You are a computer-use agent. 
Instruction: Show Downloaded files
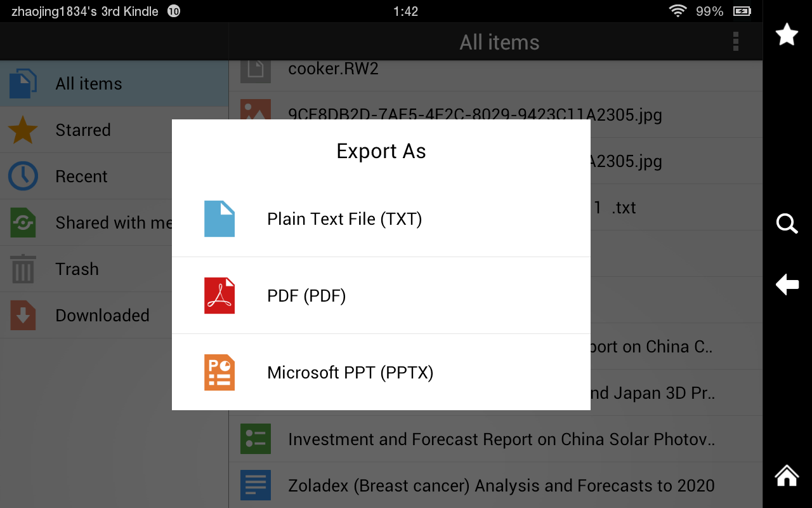[x=102, y=316]
